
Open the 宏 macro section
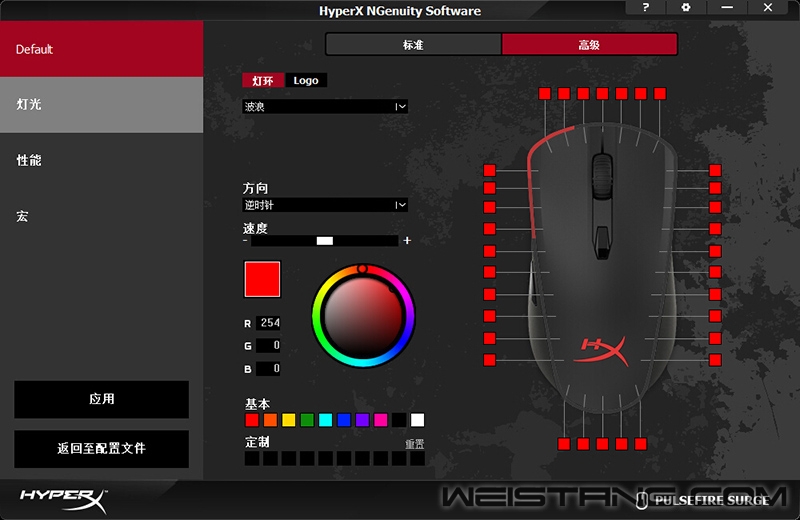102,216
